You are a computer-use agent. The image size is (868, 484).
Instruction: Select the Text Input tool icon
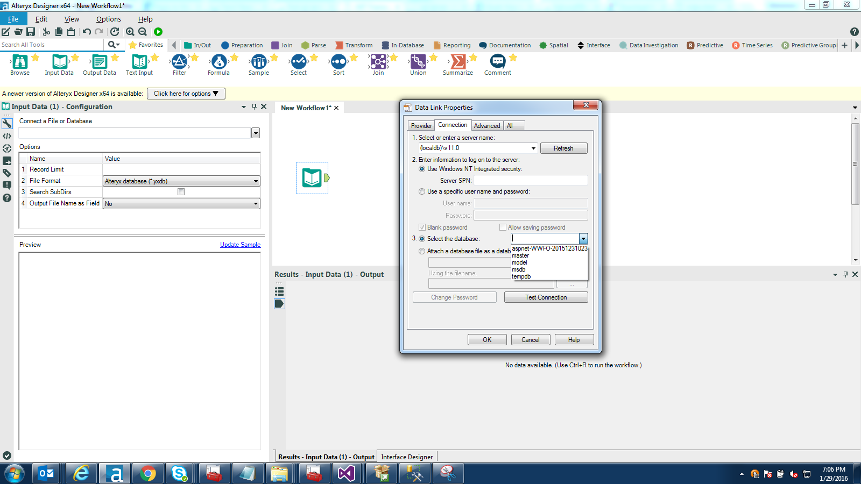[x=139, y=61]
